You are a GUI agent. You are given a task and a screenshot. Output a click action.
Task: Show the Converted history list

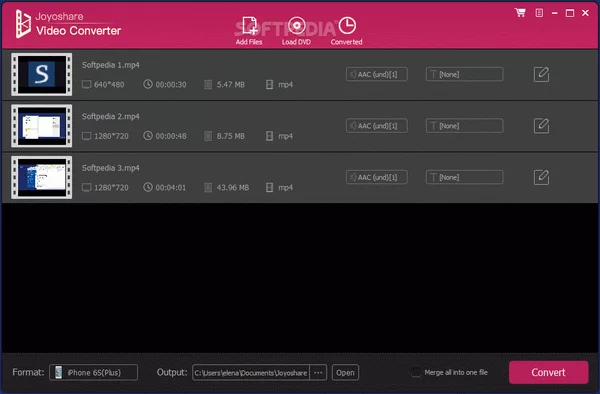coord(347,31)
